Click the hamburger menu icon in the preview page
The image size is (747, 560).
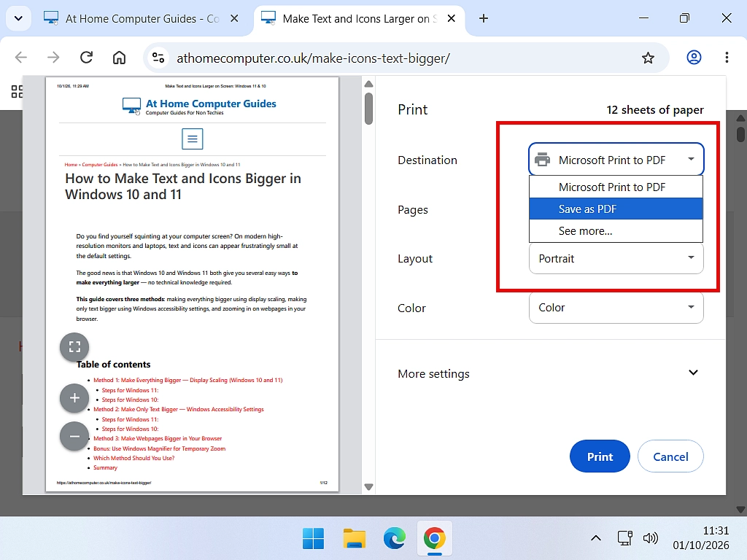point(193,139)
